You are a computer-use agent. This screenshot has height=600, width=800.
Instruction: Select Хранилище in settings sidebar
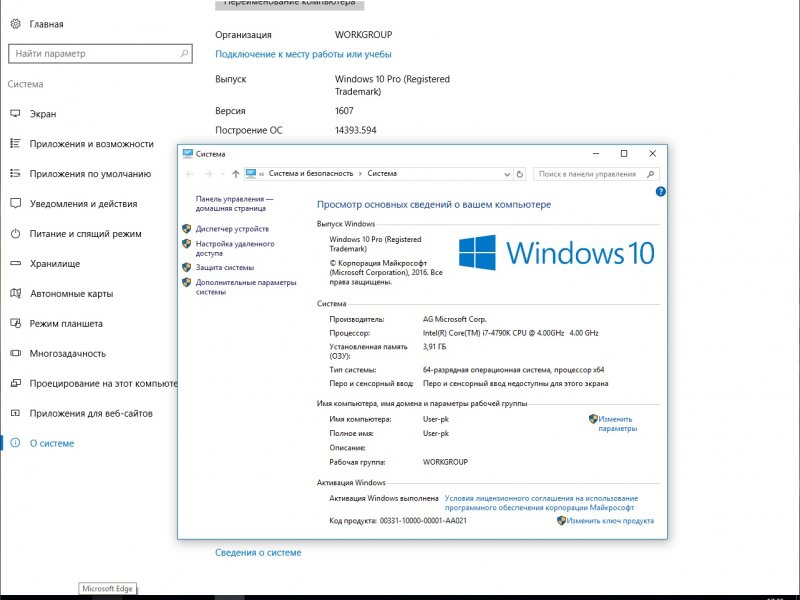click(x=55, y=264)
